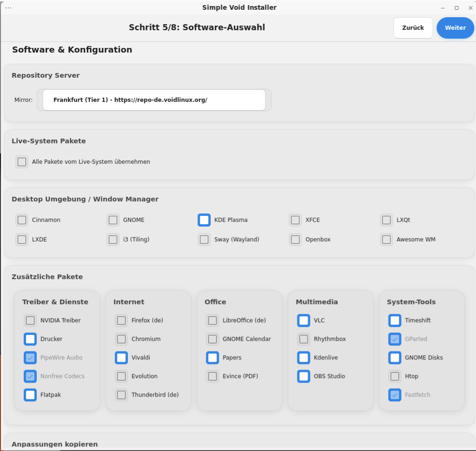Click the Anpassungen kopieren section header
The image size is (476, 451).
pos(55,444)
